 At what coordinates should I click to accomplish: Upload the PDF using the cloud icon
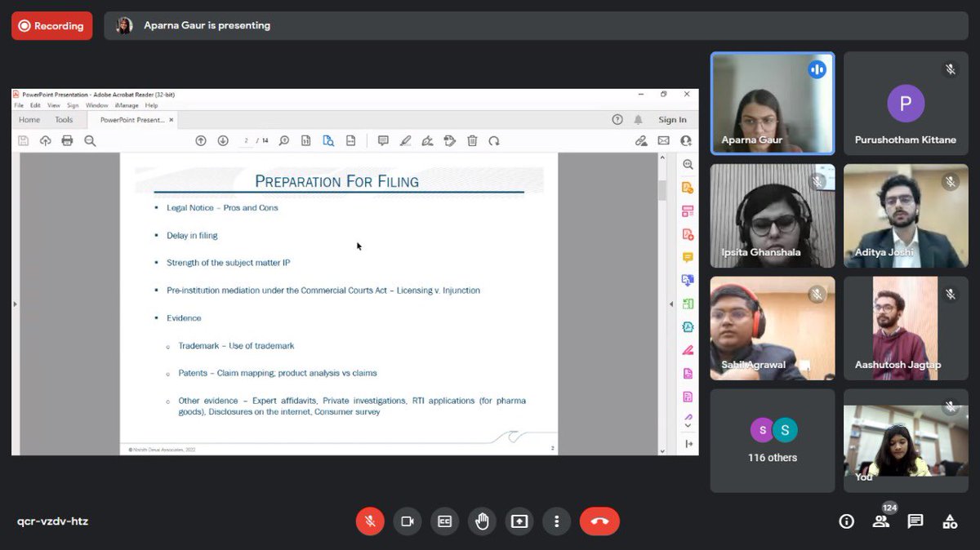(x=45, y=140)
